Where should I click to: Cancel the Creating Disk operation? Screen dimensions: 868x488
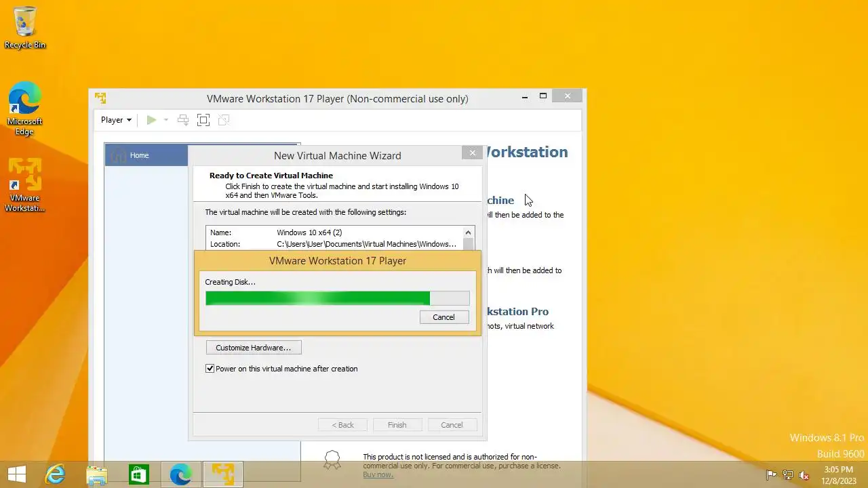[x=444, y=317]
